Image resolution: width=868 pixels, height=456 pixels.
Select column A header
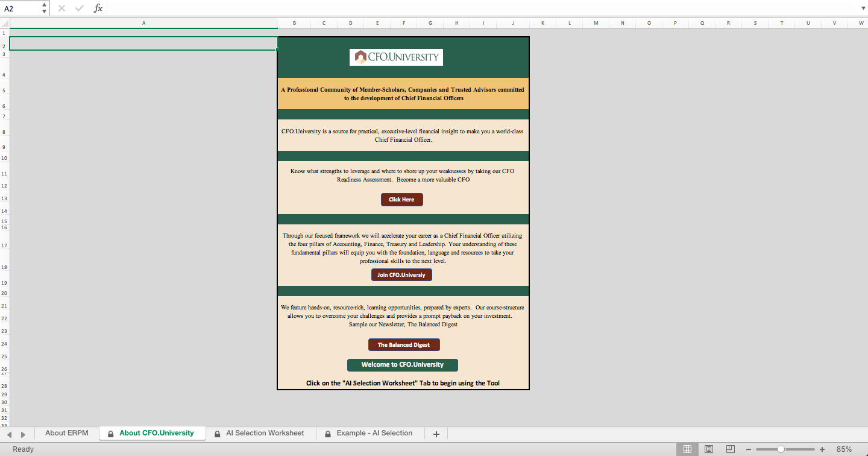pos(143,23)
